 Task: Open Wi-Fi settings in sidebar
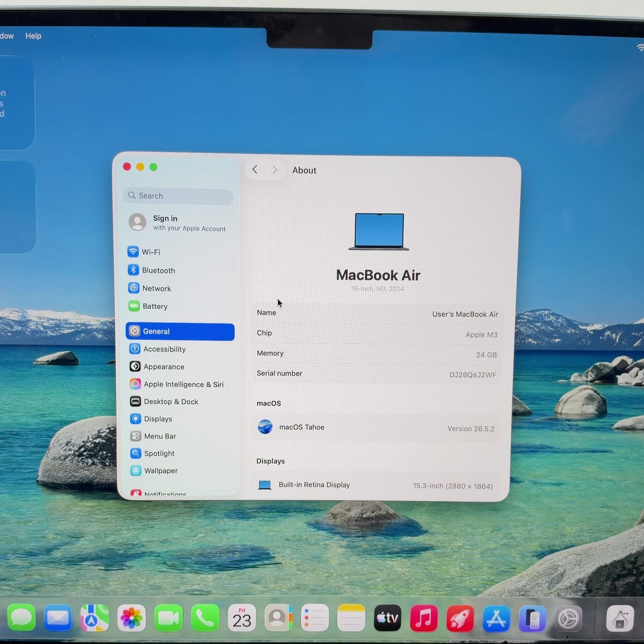tap(179, 252)
